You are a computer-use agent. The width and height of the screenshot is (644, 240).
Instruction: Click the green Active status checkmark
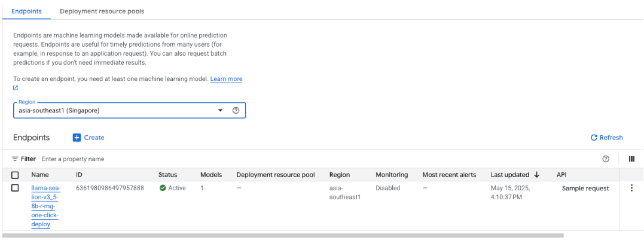click(163, 188)
